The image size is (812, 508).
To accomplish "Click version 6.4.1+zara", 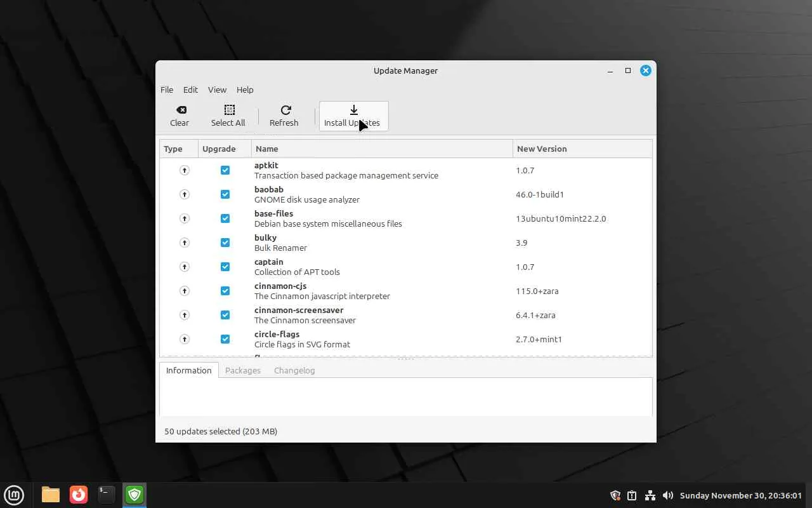I will pos(535,315).
